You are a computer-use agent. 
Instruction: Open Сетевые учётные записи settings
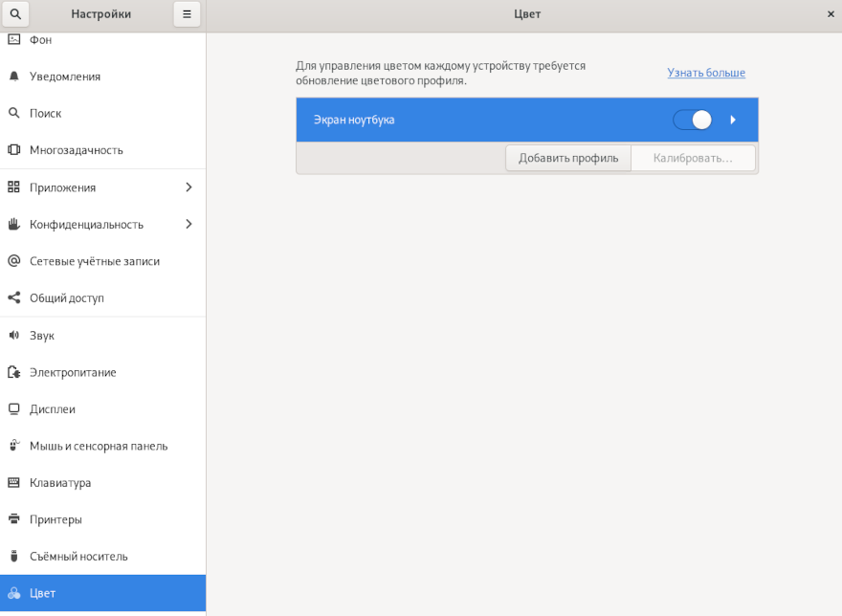(x=94, y=261)
